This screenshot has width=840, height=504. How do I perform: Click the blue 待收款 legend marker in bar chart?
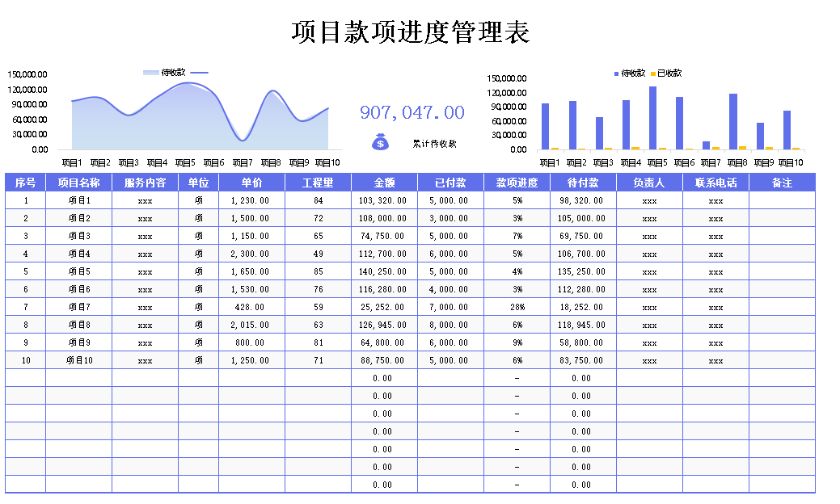pos(616,73)
